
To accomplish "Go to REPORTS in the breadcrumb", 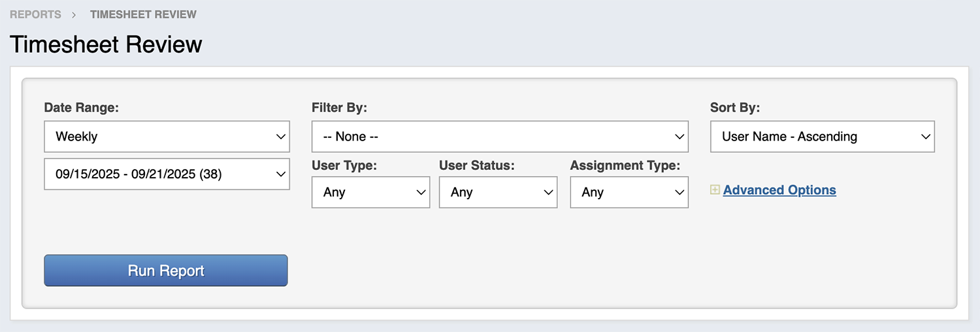I will tap(35, 14).
